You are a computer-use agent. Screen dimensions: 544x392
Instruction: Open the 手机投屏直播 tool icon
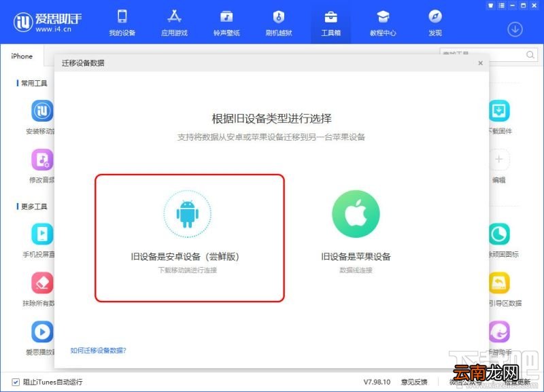tap(42, 234)
